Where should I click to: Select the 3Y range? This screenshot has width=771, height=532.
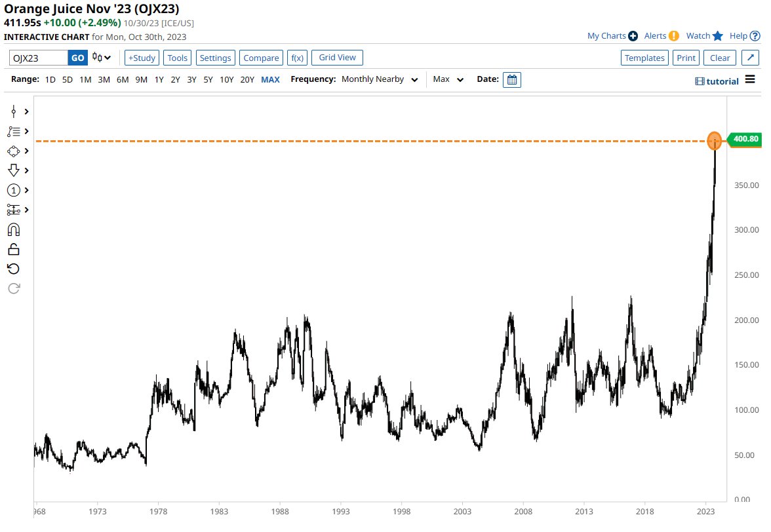pos(191,79)
